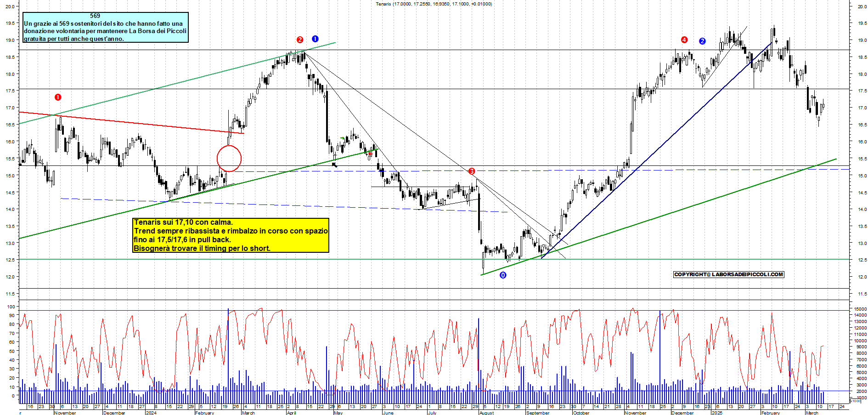
Task: Click the 17.5 value on the right price axis
Action: (862, 91)
